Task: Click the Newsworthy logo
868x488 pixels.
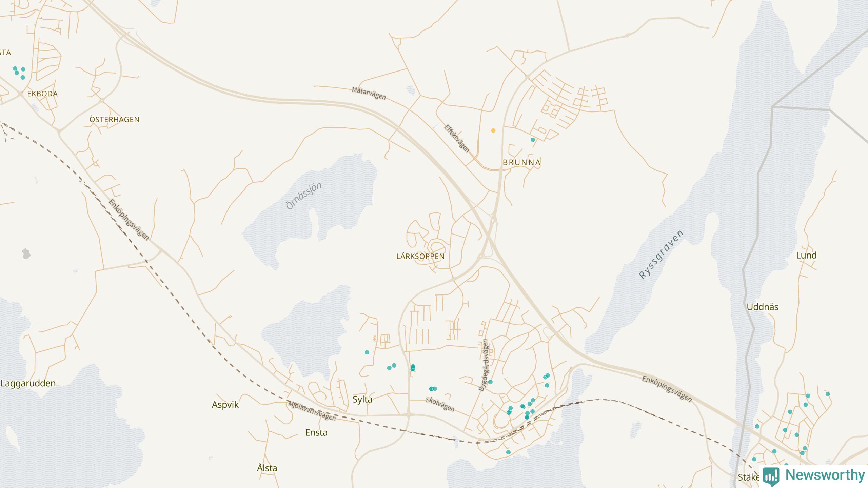Action: point(814,475)
